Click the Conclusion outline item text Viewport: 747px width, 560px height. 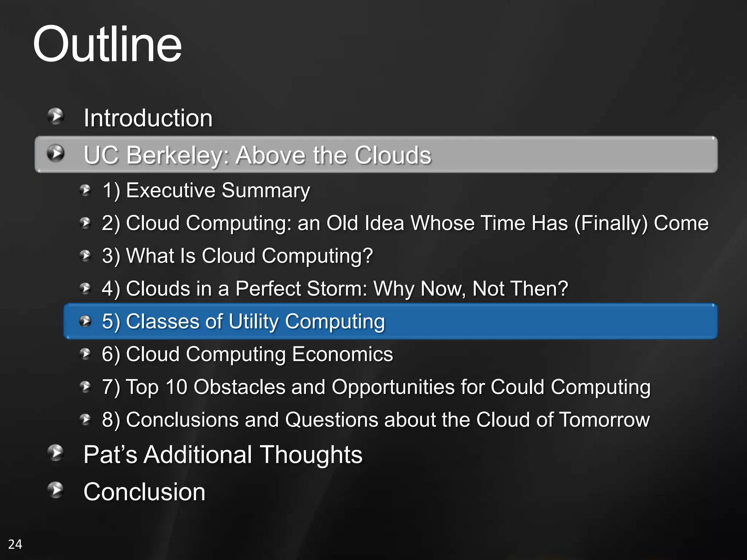pyautogui.click(x=144, y=492)
